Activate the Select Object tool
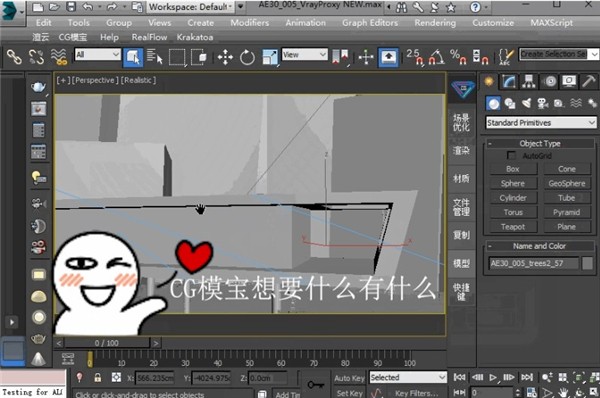Viewport: 600px width, 398px height. [x=133, y=58]
